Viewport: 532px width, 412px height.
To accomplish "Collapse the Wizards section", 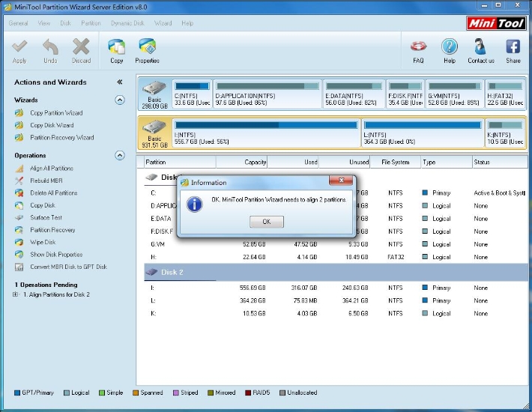I will pyautogui.click(x=119, y=100).
